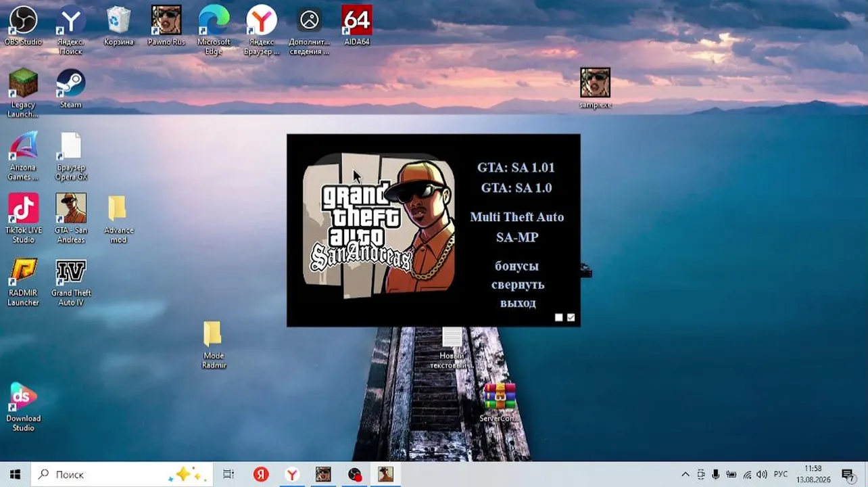
Task: Click the highlighted GTA launcher taskbar button
Action: pyautogui.click(x=386, y=475)
